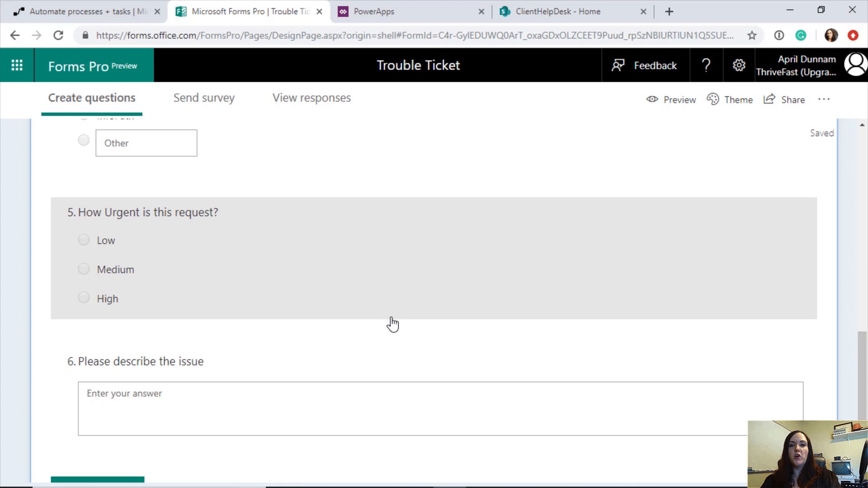Select the Low urgency radio button
The width and height of the screenshot is (868, 488).
coord(84,239)
